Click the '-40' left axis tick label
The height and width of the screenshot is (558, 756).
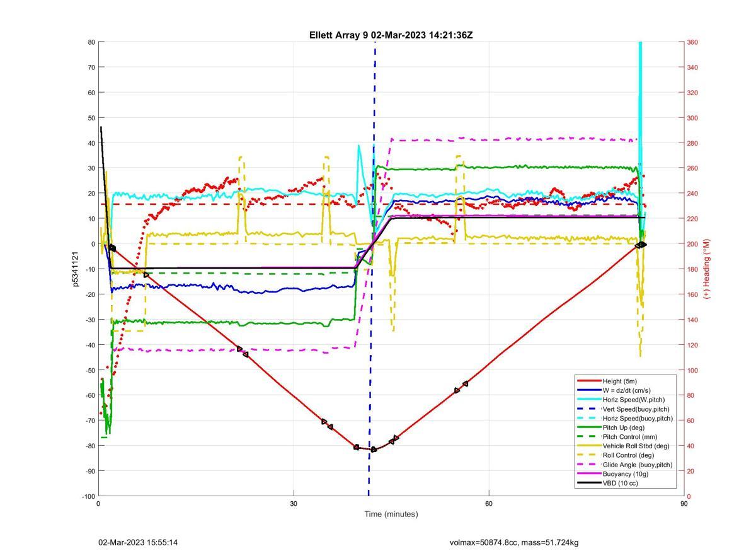tap(90, 345)
